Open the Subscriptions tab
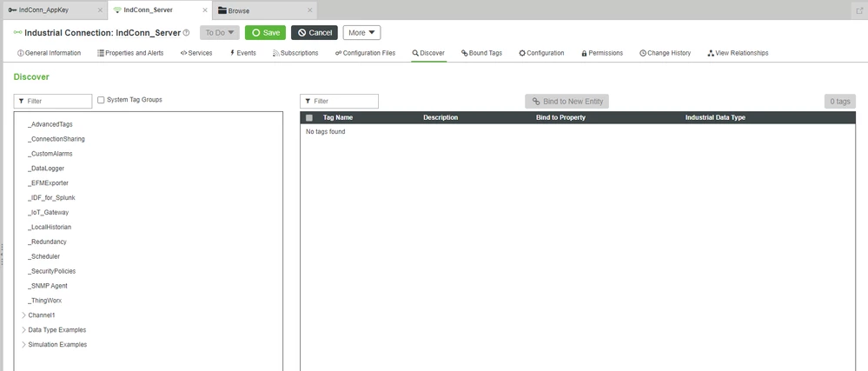 point(295,53)
